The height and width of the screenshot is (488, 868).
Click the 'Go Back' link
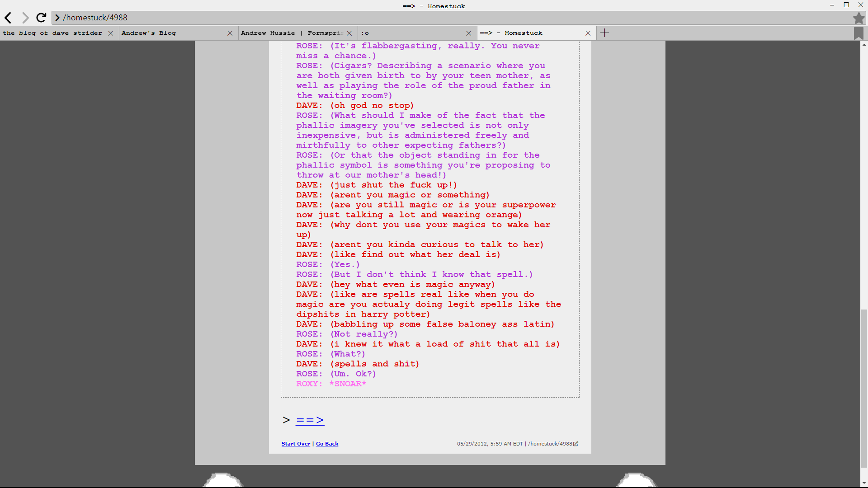click(327, 444)
